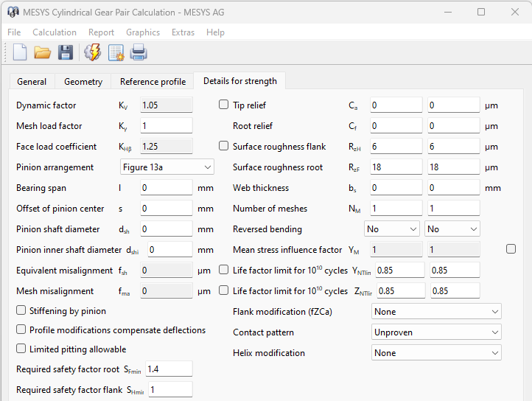
Task: Open the Extras menu
Action: click(183, 32)
